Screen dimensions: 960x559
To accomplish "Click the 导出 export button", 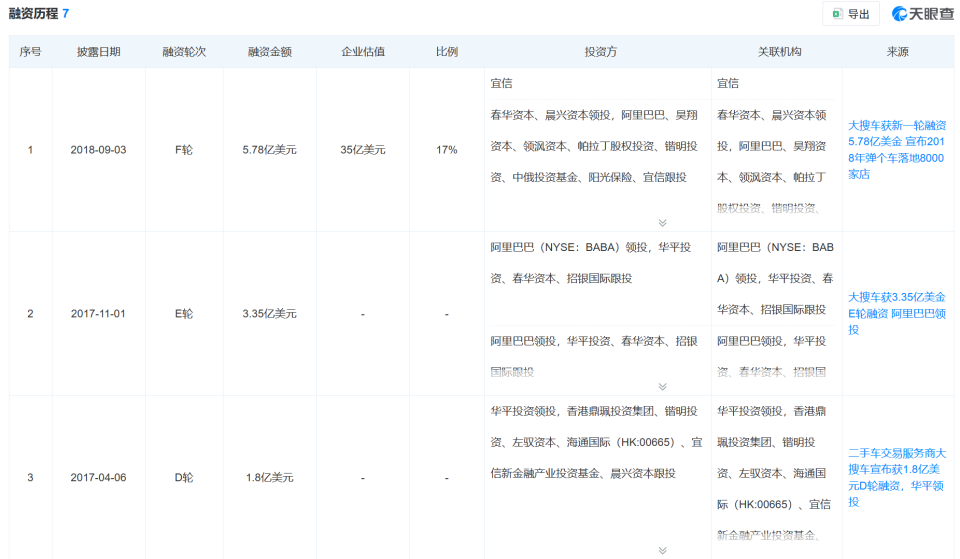I will click(851, 14).
